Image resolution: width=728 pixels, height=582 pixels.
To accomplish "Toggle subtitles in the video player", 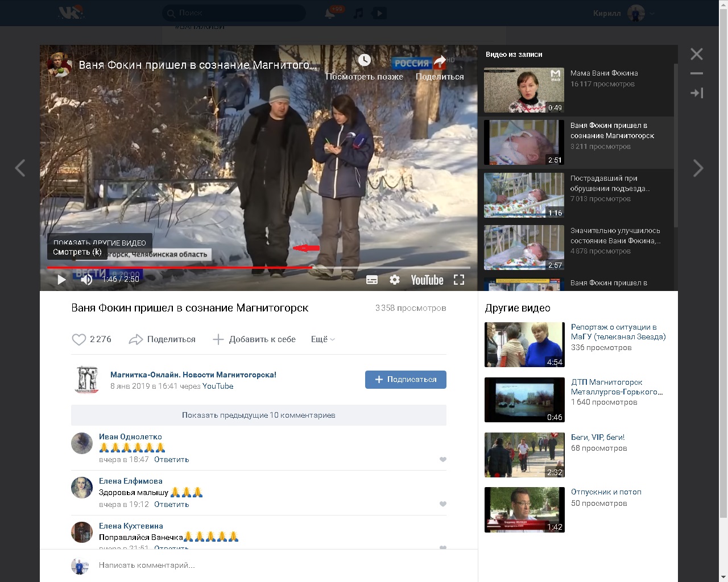I will tap(372, 280).
